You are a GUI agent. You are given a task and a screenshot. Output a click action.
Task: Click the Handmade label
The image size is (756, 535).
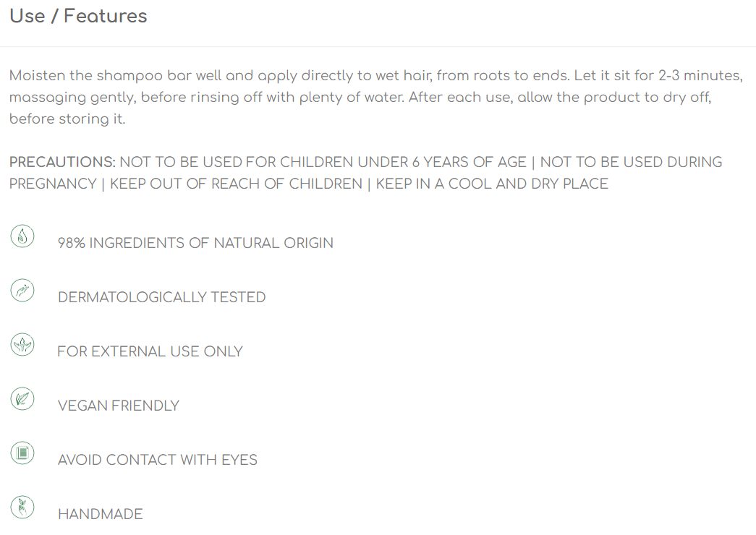click(x=101, y=514)
